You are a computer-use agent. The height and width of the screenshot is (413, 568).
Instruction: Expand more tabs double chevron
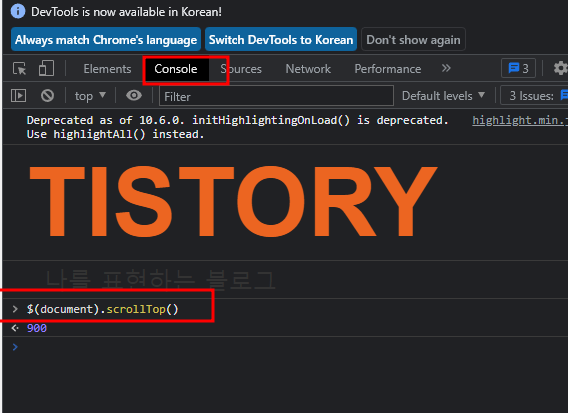(x=446, y=68)
